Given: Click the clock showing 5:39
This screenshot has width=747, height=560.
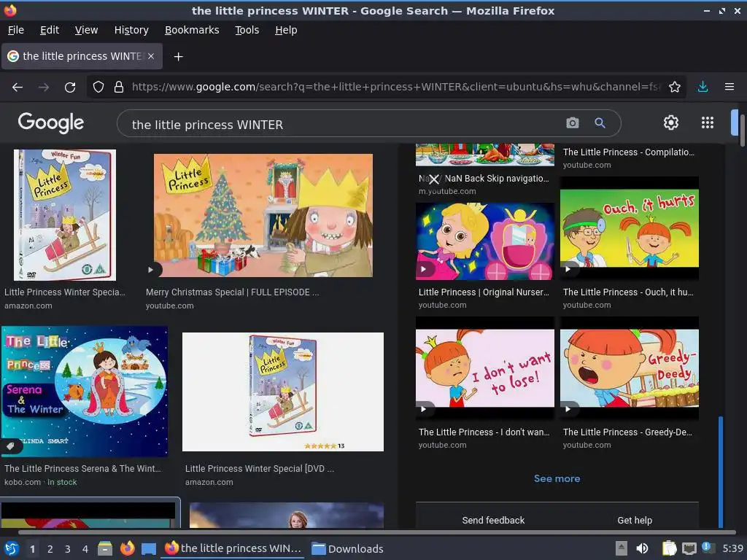Looking at the screenshot, I should tap(732, 548).
